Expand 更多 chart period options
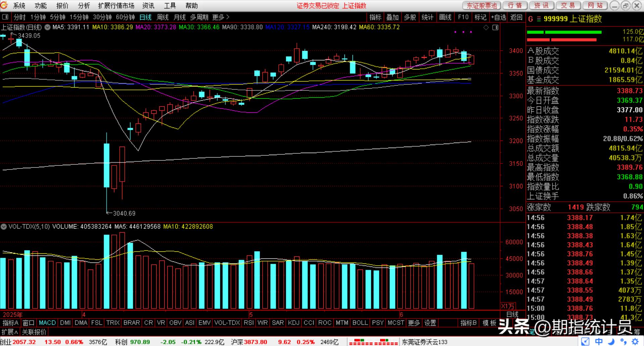This screenshot has width=644, height=346. [221, 17]
